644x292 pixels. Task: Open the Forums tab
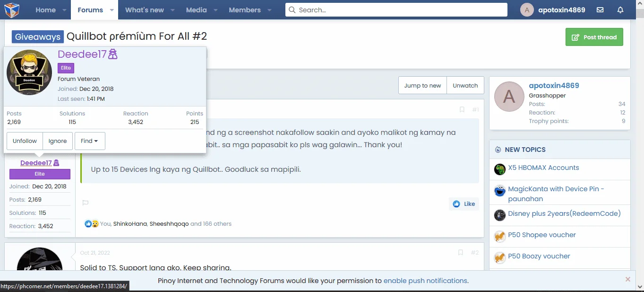90,10
